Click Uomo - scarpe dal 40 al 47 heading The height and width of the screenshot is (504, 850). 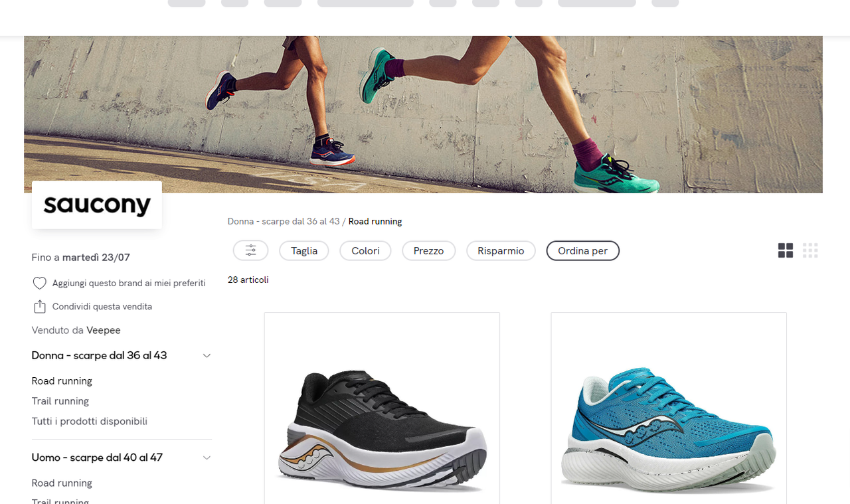tap(97, 457)
